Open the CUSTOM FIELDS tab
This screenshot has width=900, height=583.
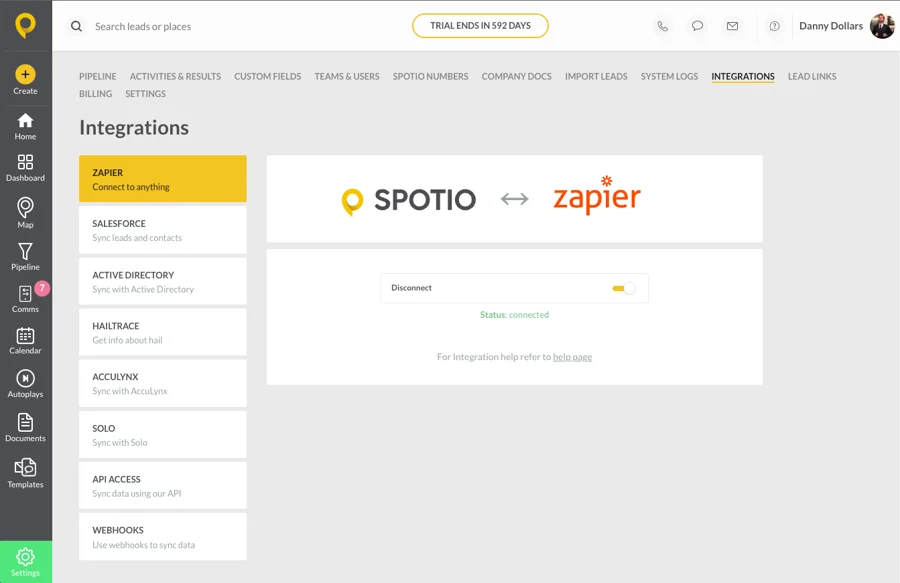[267, 76]
